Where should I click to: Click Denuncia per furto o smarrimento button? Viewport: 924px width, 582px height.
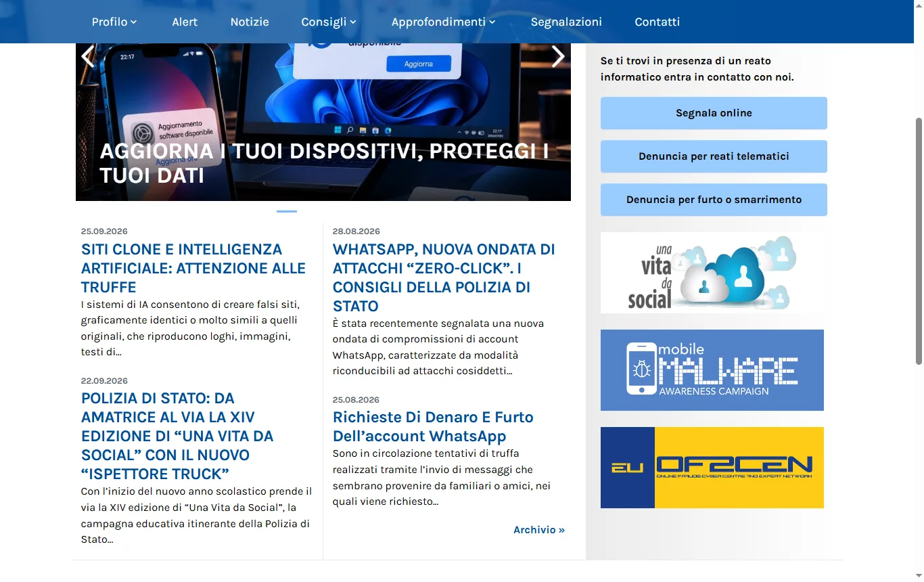coord(714,200)
